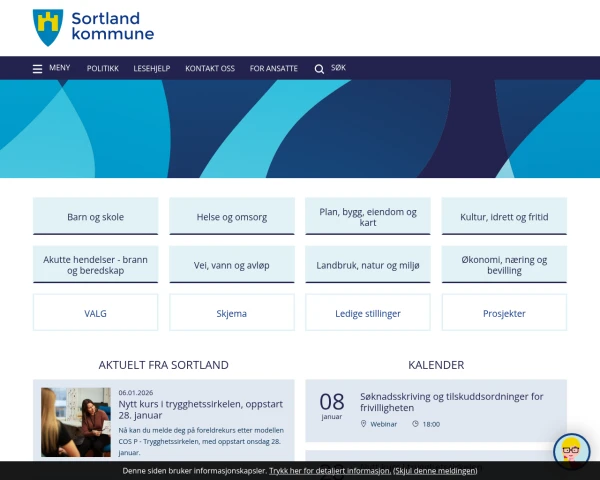The image size is (600, 480).
Task: Open Plan, bygg, eiendom og kart
Action: click(368, 216)
